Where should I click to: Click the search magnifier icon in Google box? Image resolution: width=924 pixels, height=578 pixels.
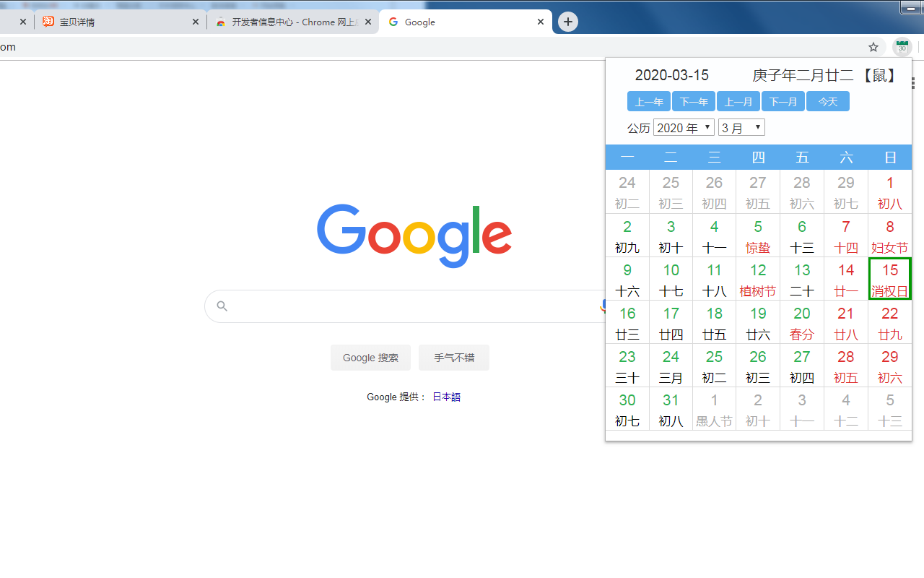coord(222,306)
